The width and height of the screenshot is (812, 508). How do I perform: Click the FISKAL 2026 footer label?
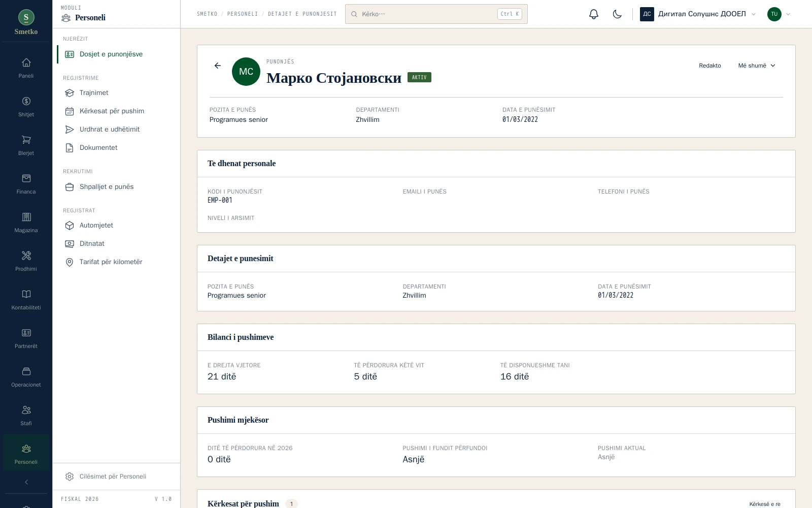pyautogui.click(x=80, y=499)
